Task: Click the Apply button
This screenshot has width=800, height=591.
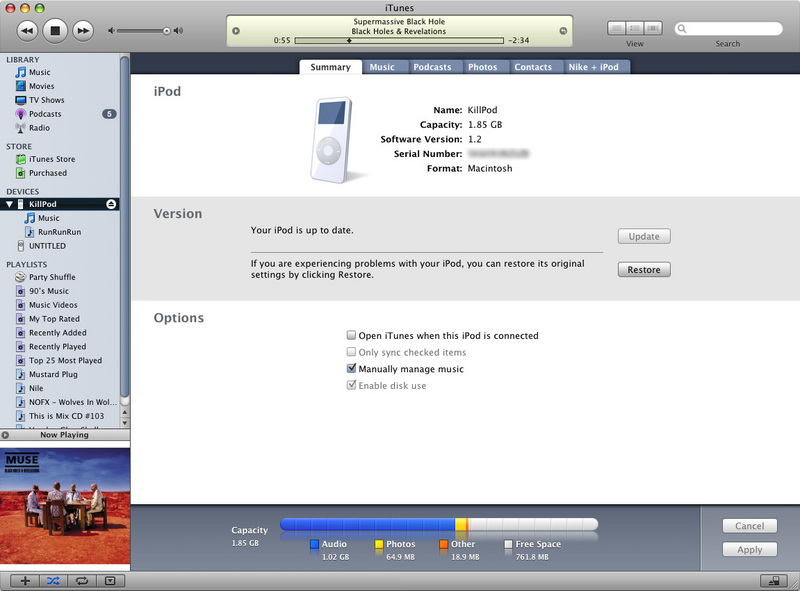Action: [x=749, y=550]
